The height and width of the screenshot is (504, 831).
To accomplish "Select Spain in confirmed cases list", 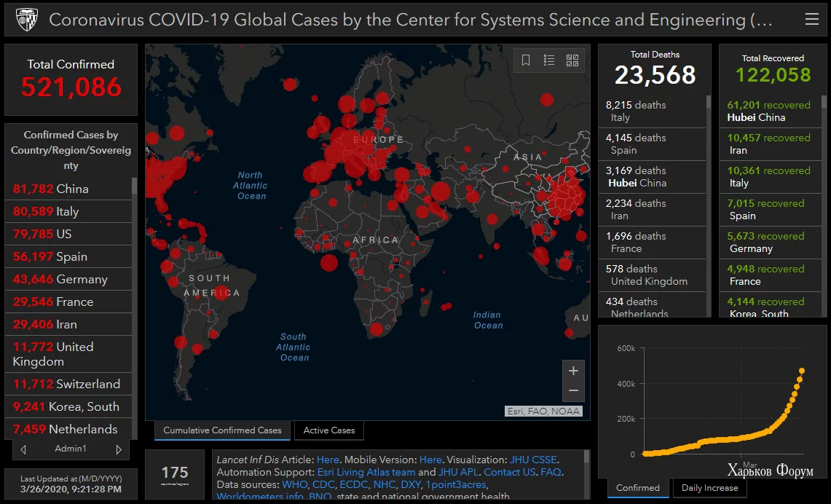I will 68,256.
